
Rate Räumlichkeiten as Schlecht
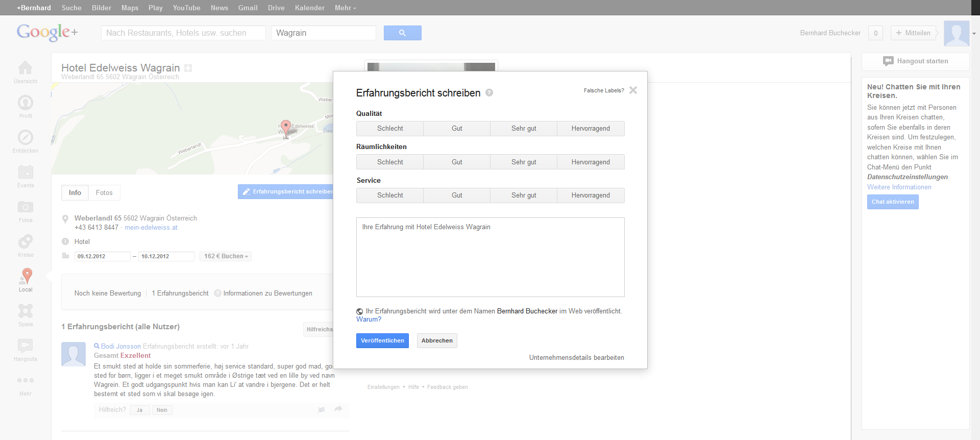pos(390,162)
